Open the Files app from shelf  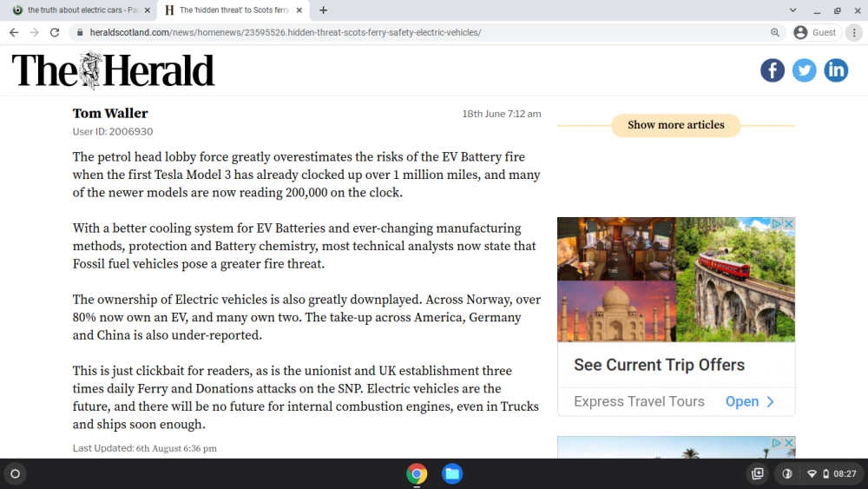click(x=452, y=474)
